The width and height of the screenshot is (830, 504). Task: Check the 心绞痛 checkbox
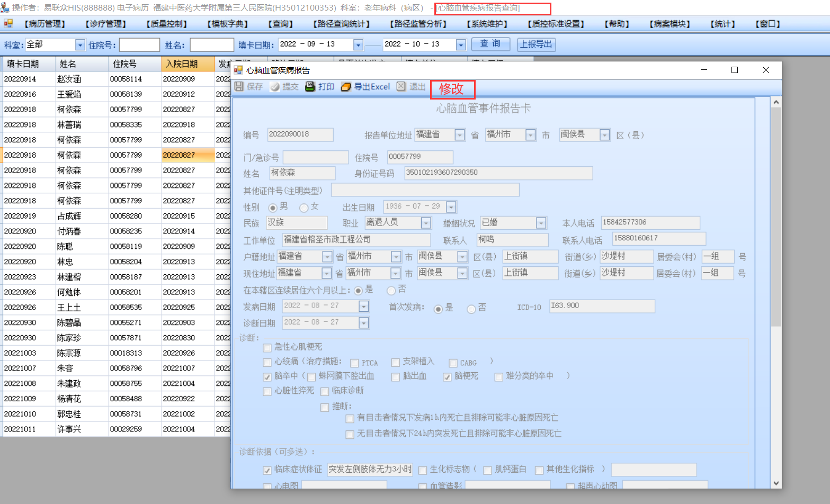267,363
